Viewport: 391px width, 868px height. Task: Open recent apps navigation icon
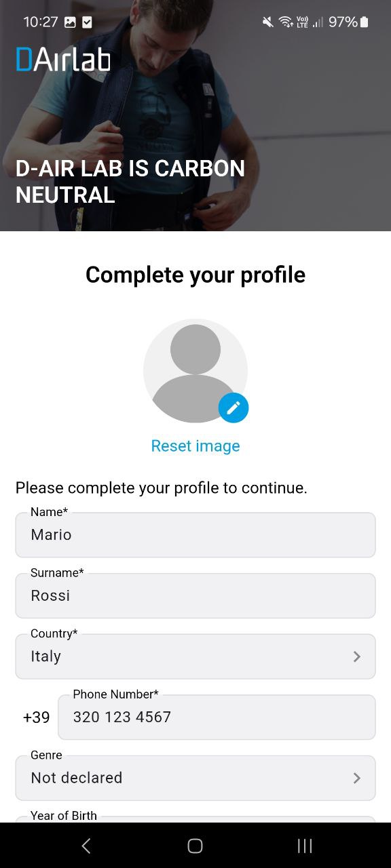[x=305, y=845]
